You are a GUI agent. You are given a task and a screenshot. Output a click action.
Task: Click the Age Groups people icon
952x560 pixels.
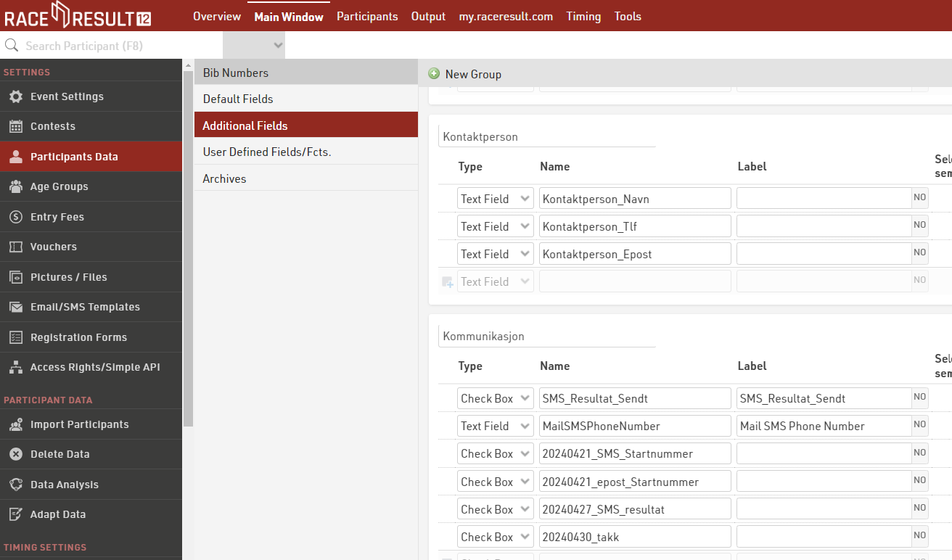point(16,186)
